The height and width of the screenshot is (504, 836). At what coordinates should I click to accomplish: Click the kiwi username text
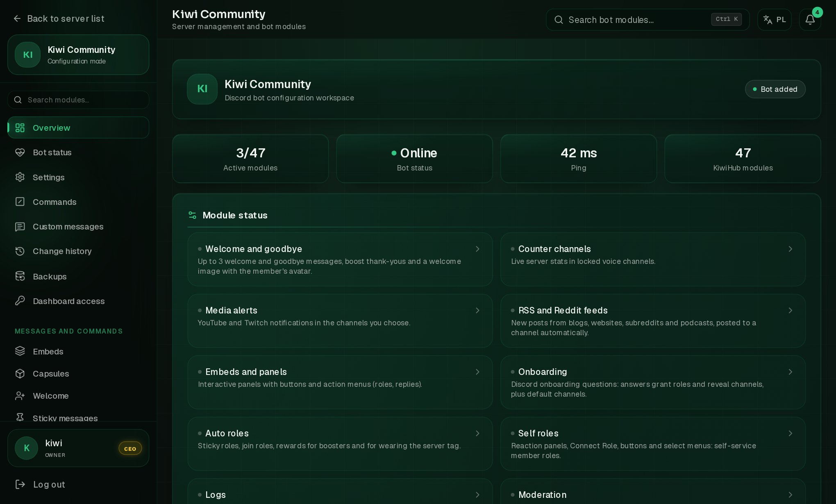click(54, 443)
